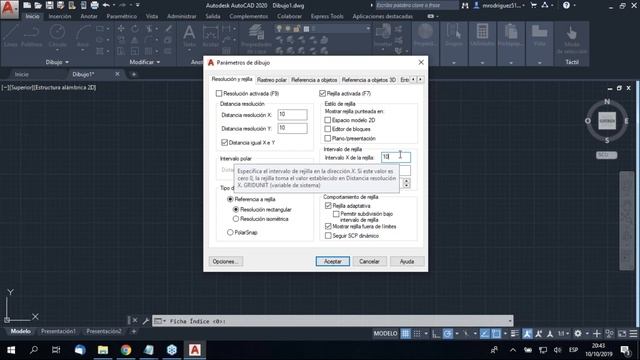Switch to Presentación1 layout tab
640x360 pixels.
(x=58, y=331)
